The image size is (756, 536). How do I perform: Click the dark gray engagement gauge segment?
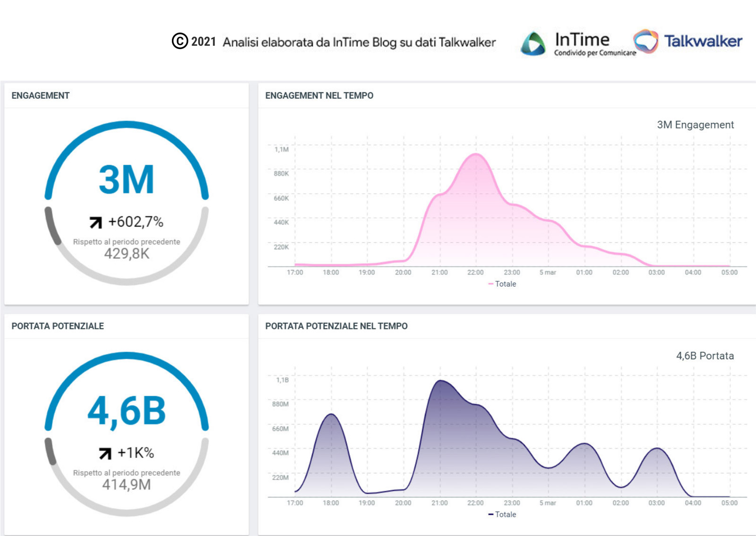coord(52,226)
